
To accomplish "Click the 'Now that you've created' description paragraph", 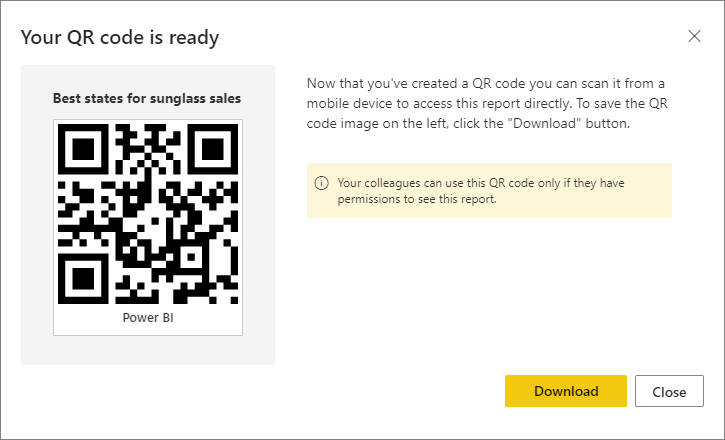I will tap(487, 104).
